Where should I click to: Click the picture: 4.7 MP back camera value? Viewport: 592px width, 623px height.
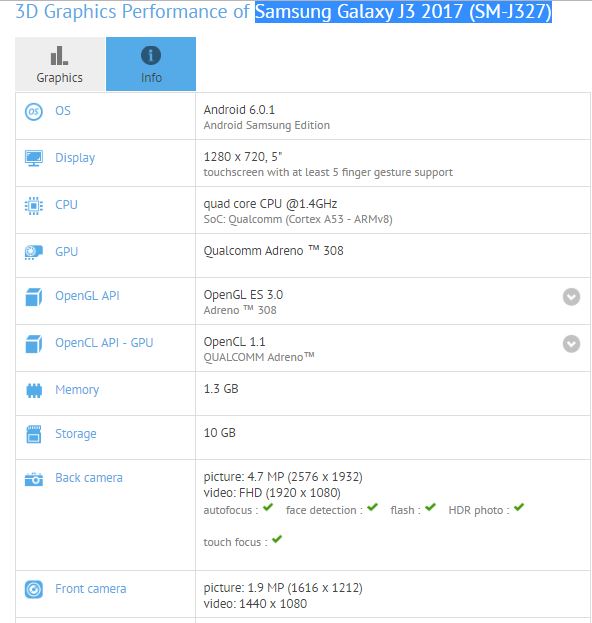pyautogui.click(x=283, y=477)
